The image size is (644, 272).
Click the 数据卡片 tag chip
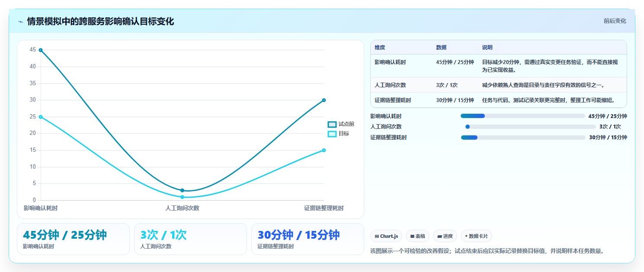click(476, 236)
